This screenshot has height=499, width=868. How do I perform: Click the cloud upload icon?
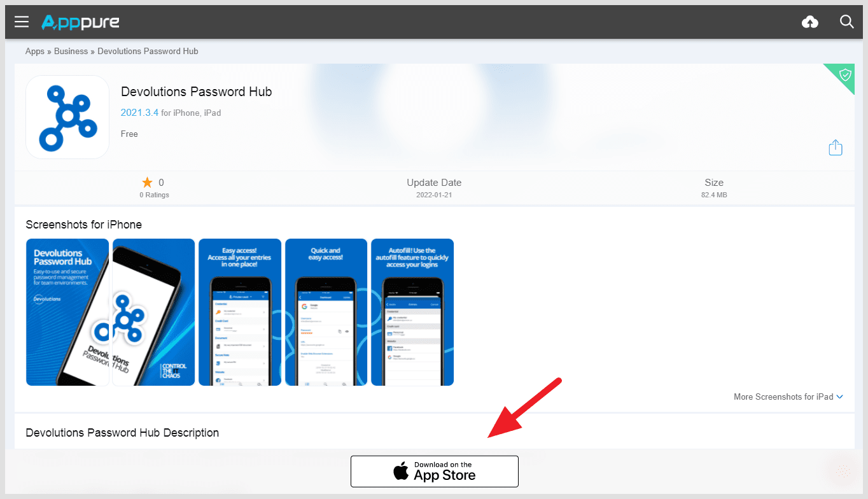tap(810, 22)
